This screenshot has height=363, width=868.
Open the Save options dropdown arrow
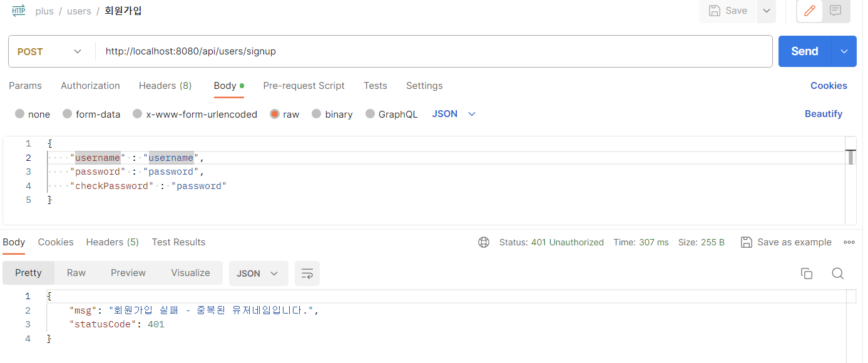[x=767, y=11]
